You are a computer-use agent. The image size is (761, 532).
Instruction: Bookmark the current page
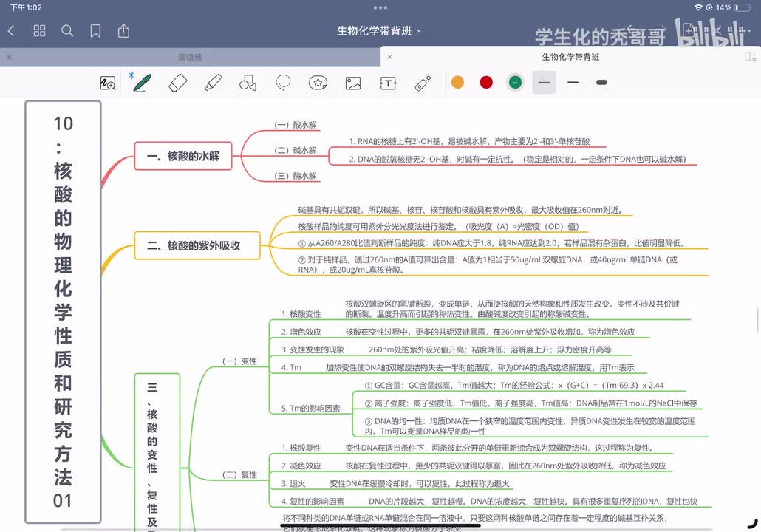coord(95,31)
